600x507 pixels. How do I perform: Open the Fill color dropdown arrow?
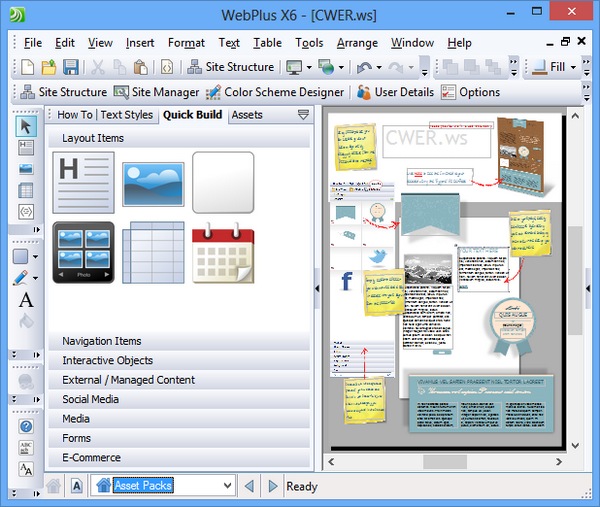pos(573,68)
